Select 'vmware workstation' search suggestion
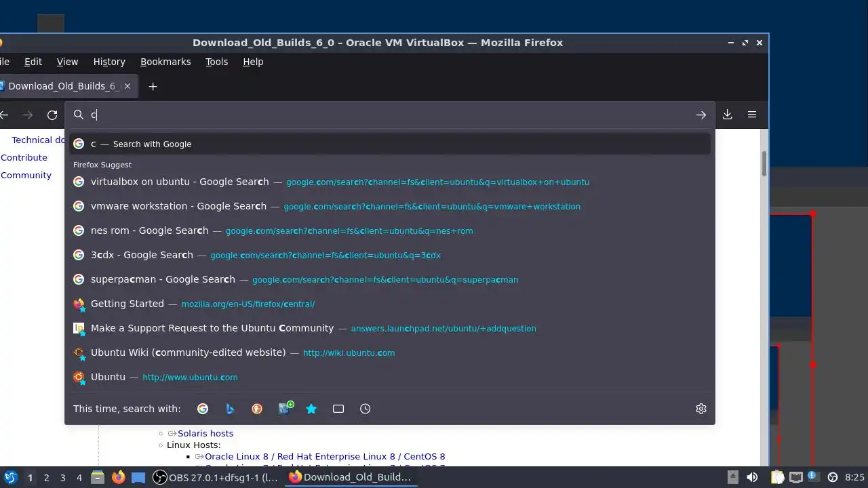The width and height of the screenshot is (868, 488). (390, 206)
